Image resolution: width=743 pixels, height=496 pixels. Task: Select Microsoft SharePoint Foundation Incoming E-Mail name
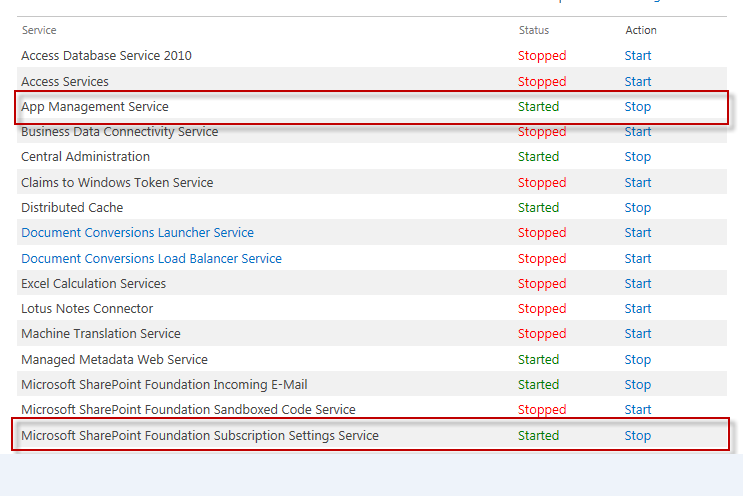tap(164, 385)
